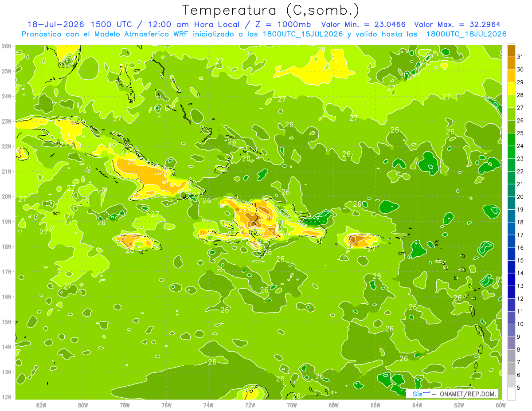Click the 'ONAMET/REP.DOM.' credit label
This screenshot has width=532, height=411.
coord(468,394)
